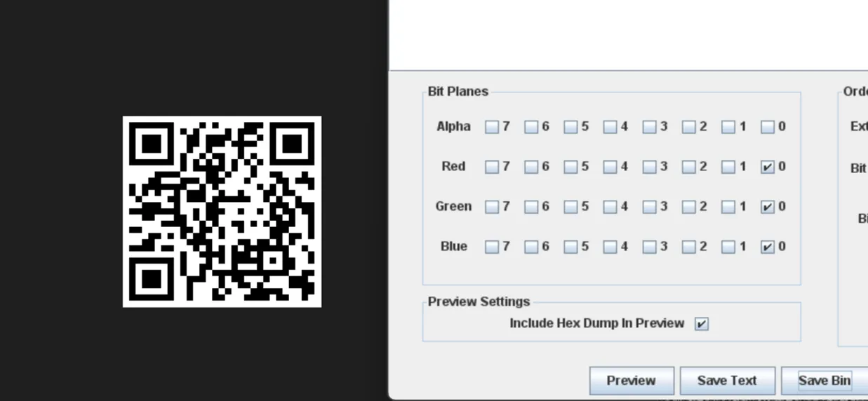Uncheck the Red bit plane 0 checkbox
Screen dimensions: 868x401
point(768,167)
